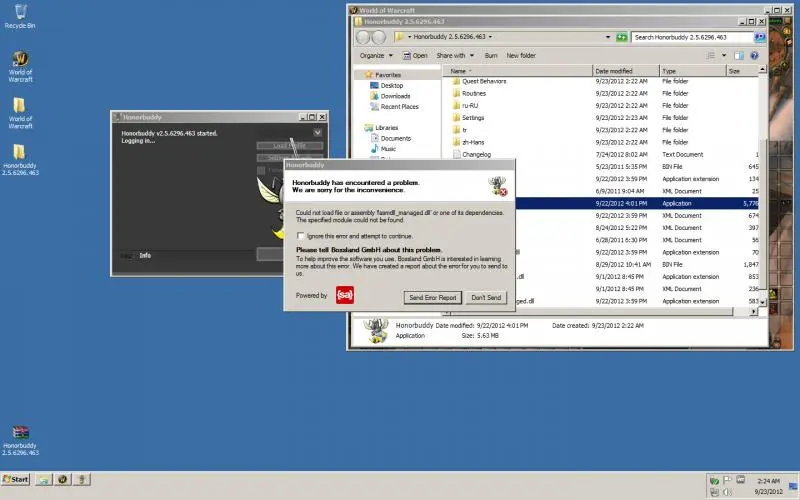Open the Honorbuddy 2.5.6296.463 desktop folder icon
The height and width of the screenshot is (500, 800).
(x=20, y=160)
